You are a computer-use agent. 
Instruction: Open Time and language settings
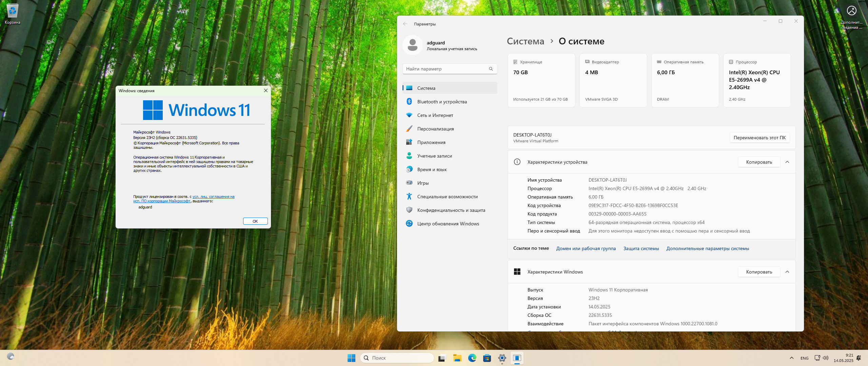450,169
